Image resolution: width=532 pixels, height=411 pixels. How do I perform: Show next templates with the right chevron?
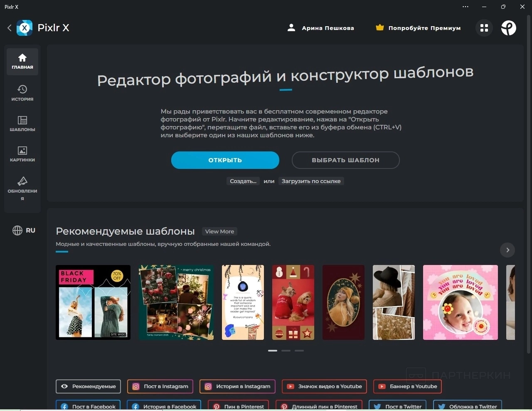click(x=507, y=250)
